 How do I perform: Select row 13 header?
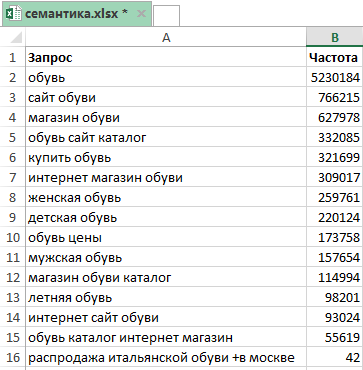(x=12, y=297)
